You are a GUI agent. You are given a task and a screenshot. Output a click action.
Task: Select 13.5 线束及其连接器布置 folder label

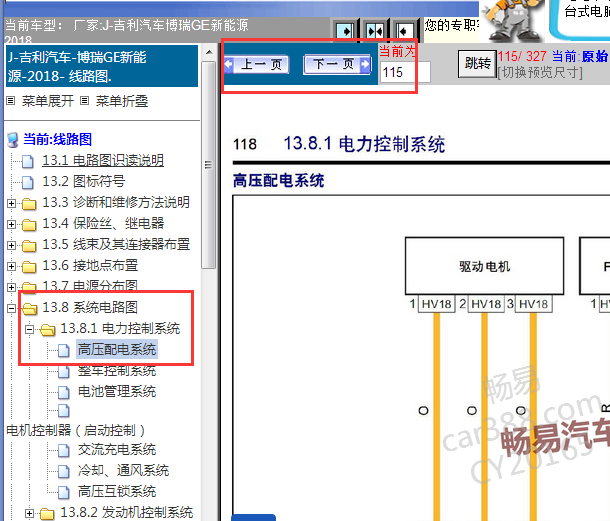tap(116, 244)
